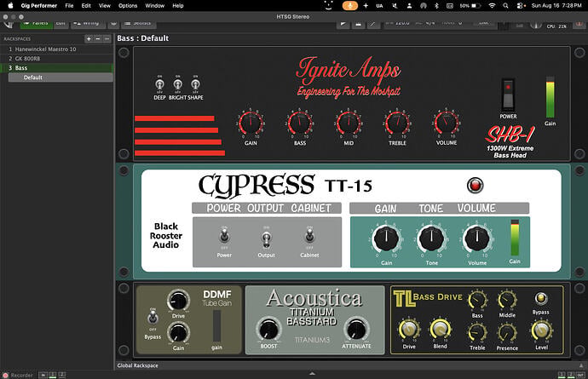
Task: Click the DDMF Gain knob
Action: click(178, 332)
